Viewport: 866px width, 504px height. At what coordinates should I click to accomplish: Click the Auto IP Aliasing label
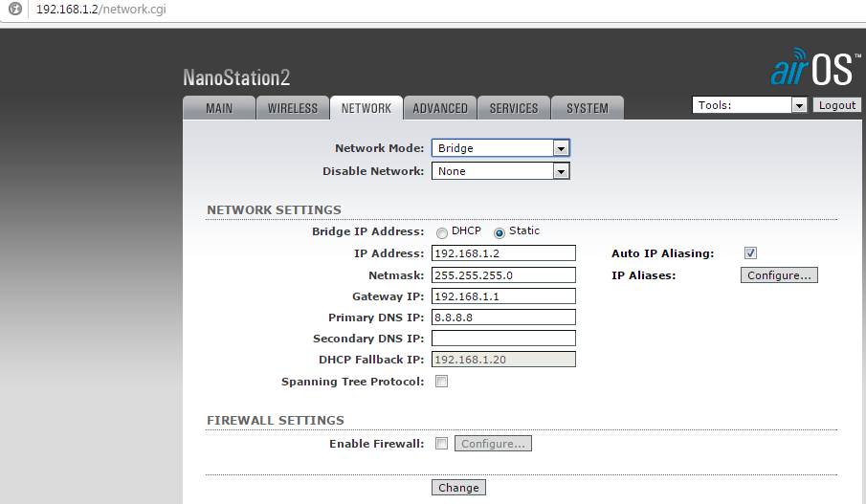(x=663, y=253)
